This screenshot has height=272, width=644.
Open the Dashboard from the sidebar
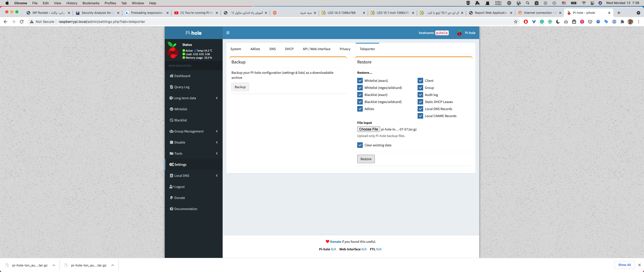coord(172,76)
